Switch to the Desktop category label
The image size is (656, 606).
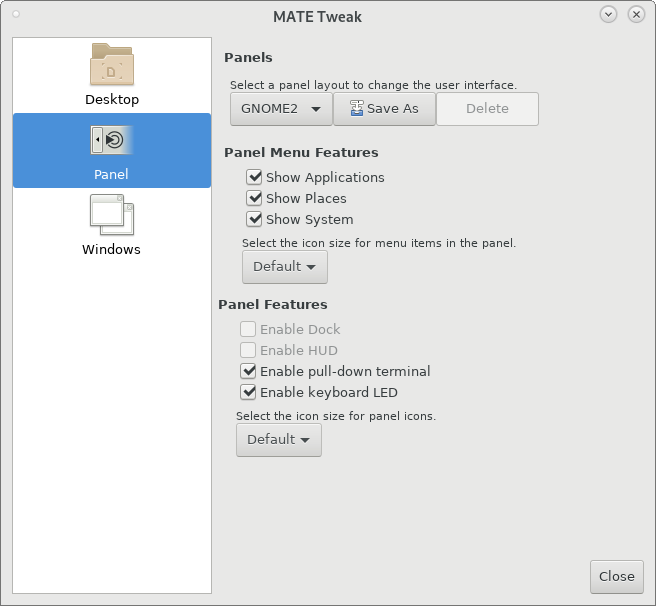point(112,100)
